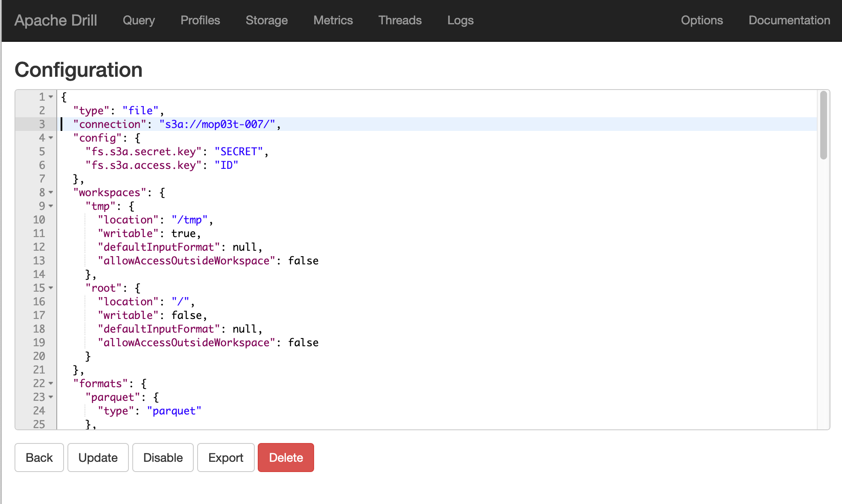Click "writable": false value on line 17
Viewport: 842px width, 504px height.
coord(186,315)
